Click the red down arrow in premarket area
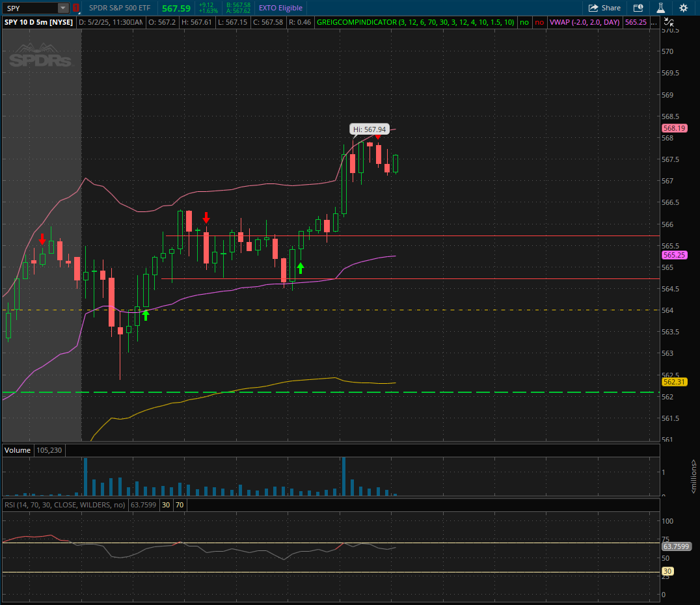This screenshot has height=605, width=700. 42,239
